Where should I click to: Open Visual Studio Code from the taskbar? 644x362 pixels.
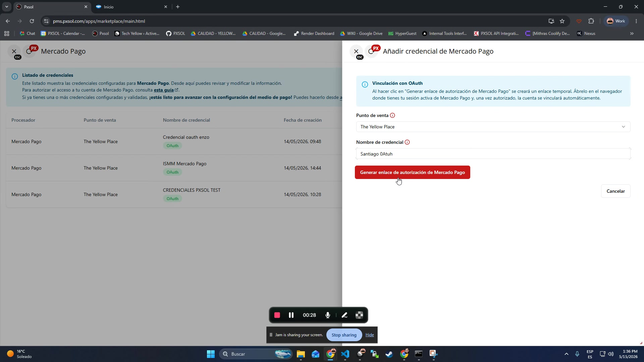345,354
